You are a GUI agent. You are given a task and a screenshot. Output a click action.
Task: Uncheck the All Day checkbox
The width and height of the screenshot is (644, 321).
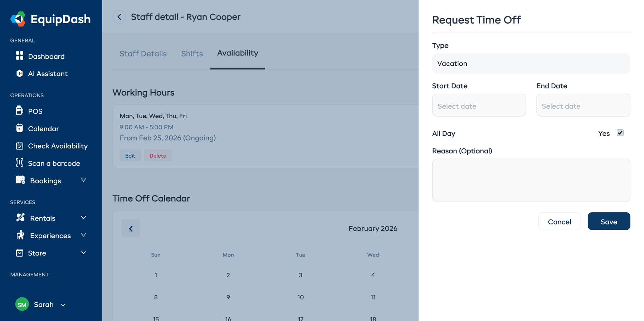620,133
